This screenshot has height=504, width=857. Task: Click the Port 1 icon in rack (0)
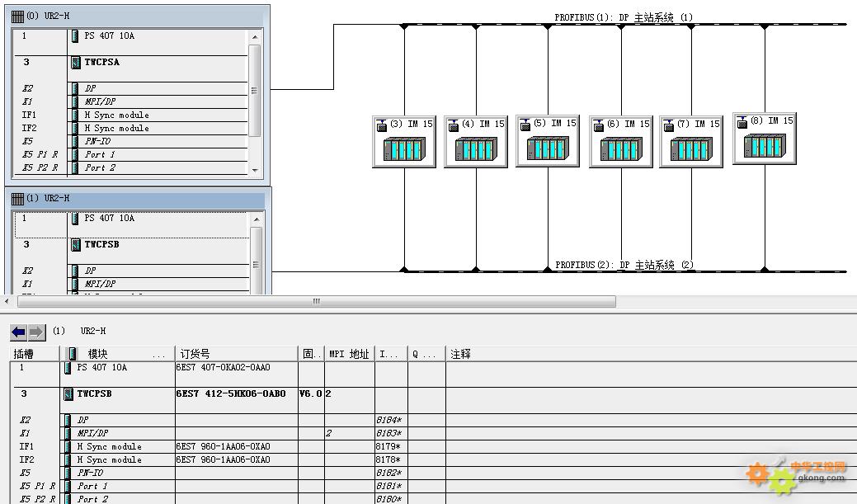pos(75,154)
